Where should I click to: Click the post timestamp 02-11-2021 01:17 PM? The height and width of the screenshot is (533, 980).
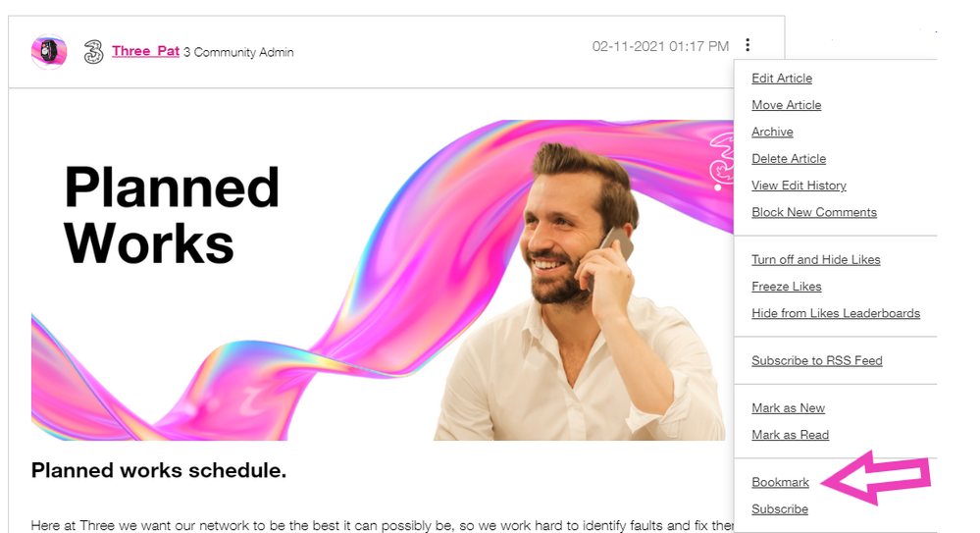tap(660, 46)
